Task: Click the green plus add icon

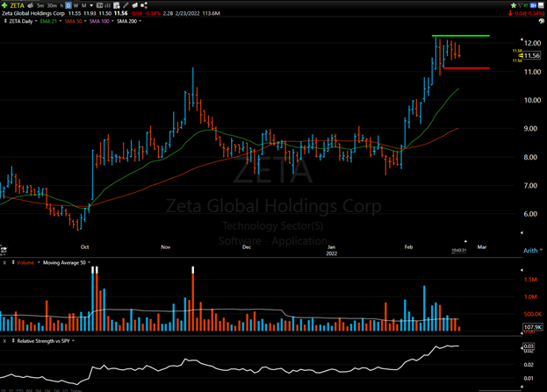Action: coord(4,5)
